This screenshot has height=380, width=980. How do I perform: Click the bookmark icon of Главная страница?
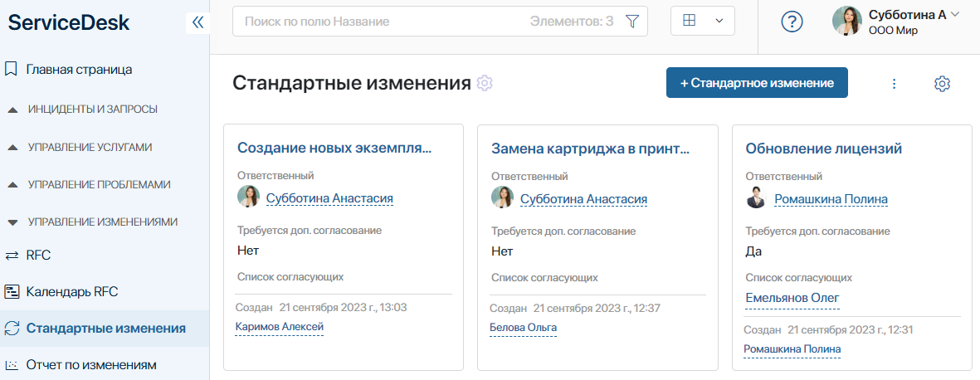(11, 69)
